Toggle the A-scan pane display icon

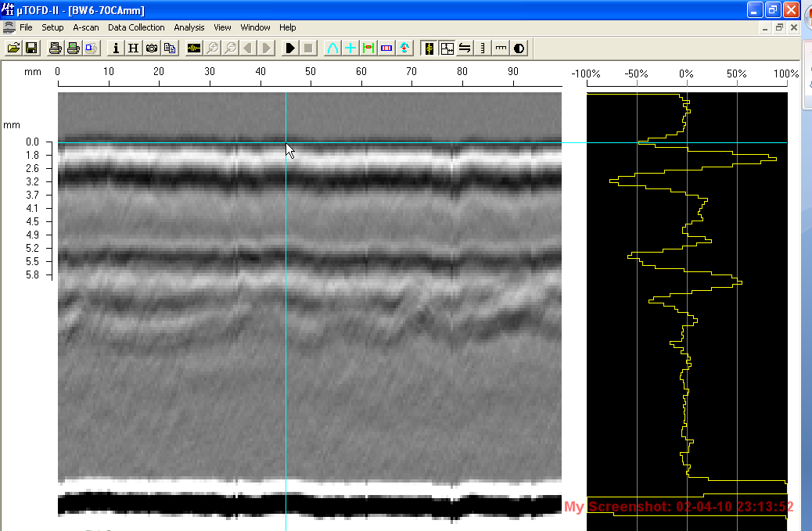click(429, 48)
